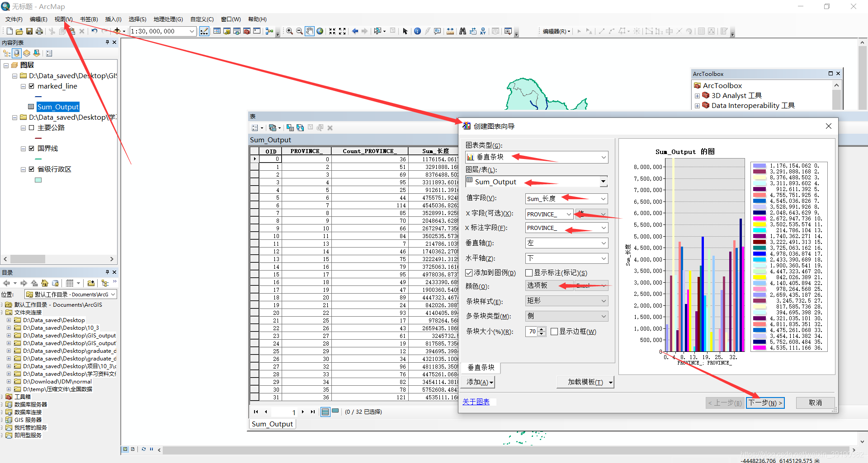Click the 加载模板(T) button
Screen dimensions: 868x463
(585, 382)
